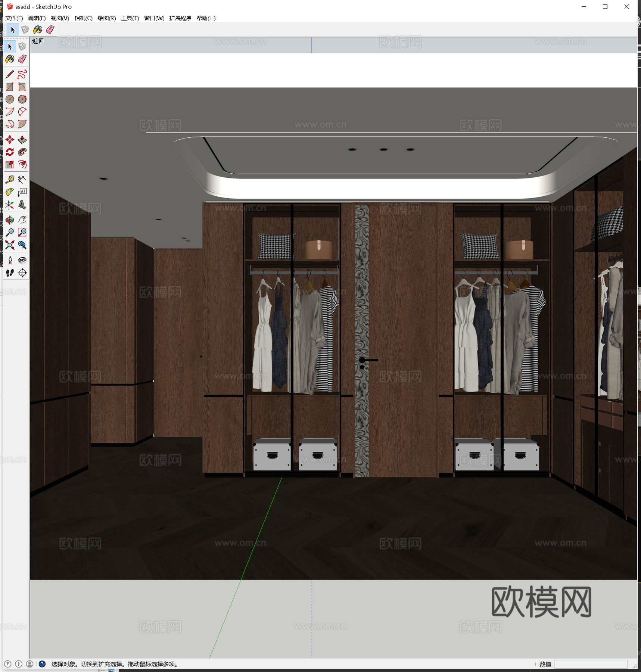Select the Orbit tool
The height and width of the screenshot is (672, 641).
[x=10, y=220]
